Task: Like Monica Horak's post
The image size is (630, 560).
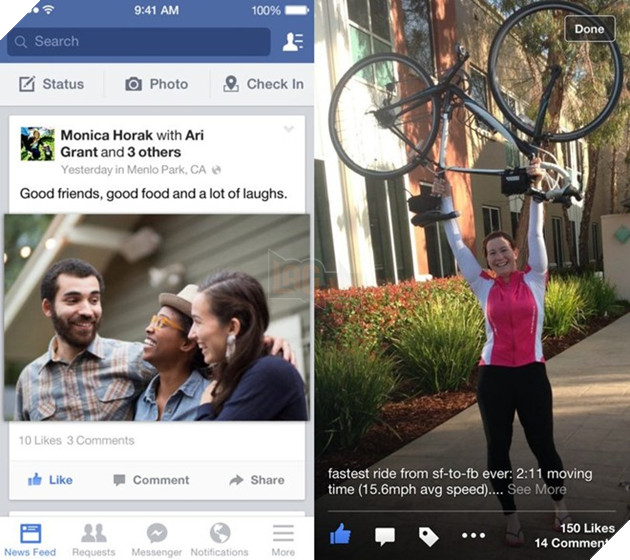Action: point(50,480)
